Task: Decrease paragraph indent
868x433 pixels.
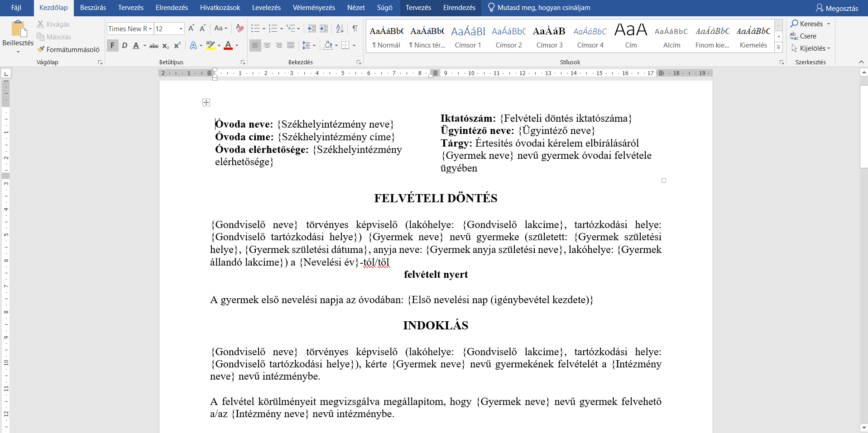Action: pos(312,29)
